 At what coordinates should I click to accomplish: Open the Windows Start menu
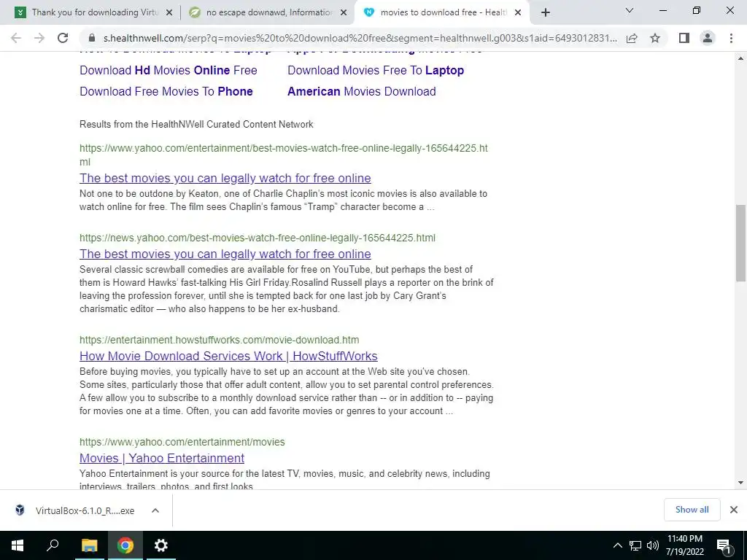click(18, 545)
